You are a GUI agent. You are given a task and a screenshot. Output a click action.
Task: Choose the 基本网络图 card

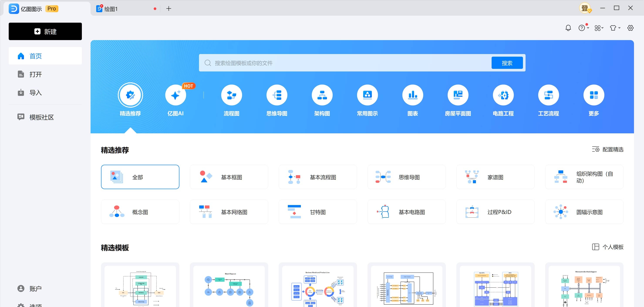229,212
